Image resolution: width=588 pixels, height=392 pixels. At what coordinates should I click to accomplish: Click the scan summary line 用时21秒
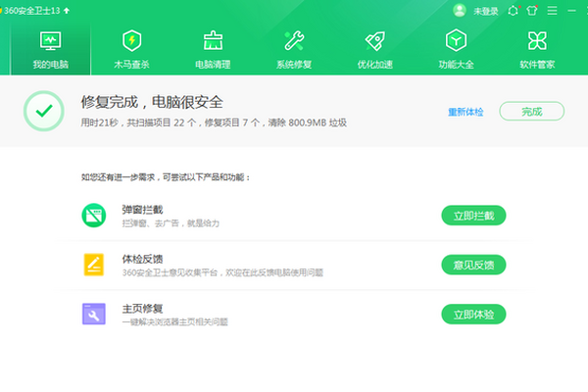(x=214, y=122)
